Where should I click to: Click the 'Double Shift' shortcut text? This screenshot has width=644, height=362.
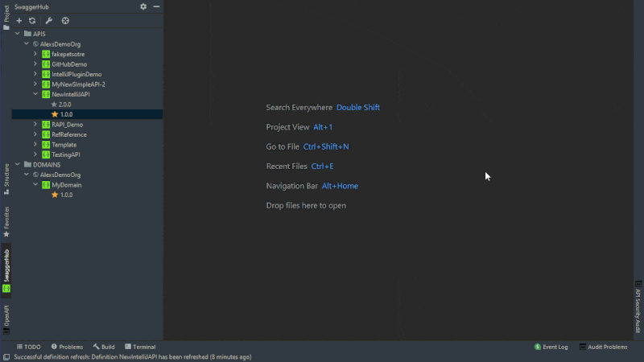[x=358, y=108]
